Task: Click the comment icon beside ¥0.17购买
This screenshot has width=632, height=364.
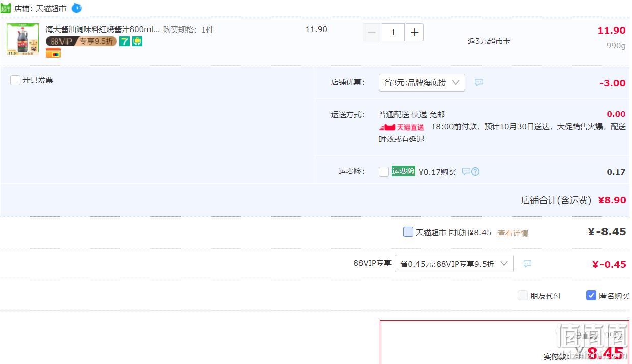Action: click(x=466, y=172)
